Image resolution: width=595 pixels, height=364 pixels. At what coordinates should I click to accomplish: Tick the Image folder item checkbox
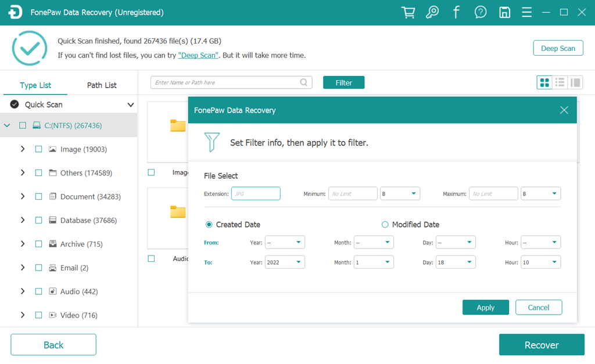[152, 172]
